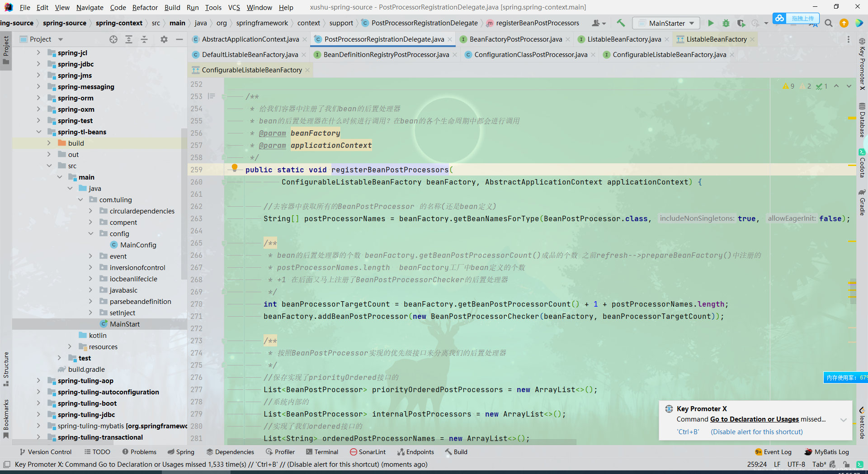868x474 pixels.
Task: Open the Bookmarks tool window on left sidebar
Action: [x=6, y=419]
